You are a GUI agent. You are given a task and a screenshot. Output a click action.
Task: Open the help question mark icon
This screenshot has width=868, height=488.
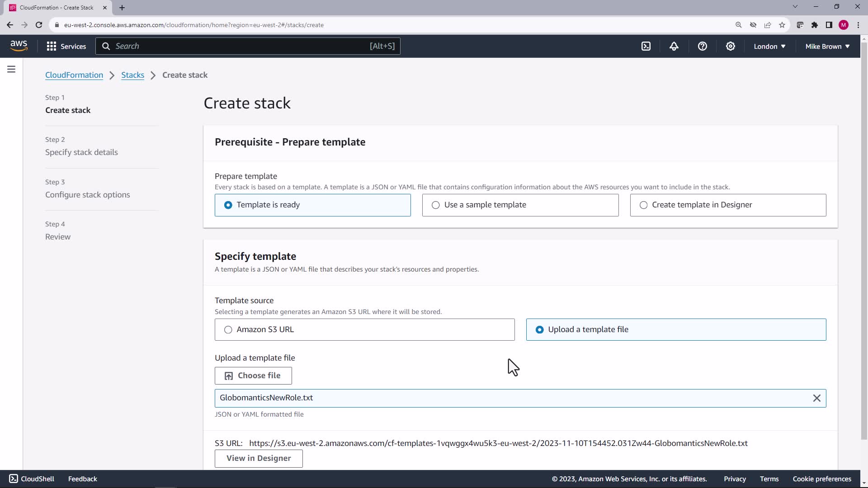click(702, 46)
